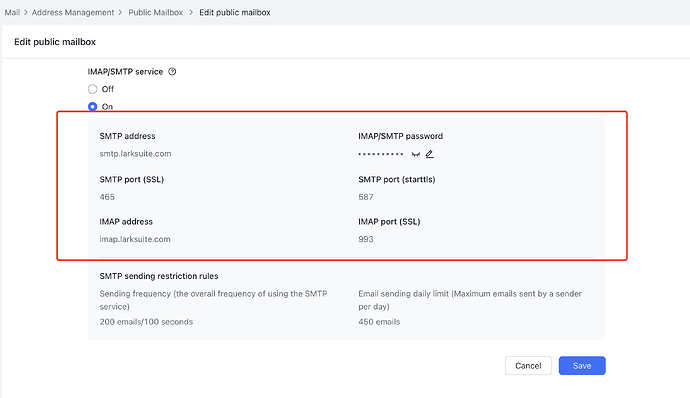Click SMTP starttls port value 587
Viewport: 690px width, 398px height.
coord(366,197)
